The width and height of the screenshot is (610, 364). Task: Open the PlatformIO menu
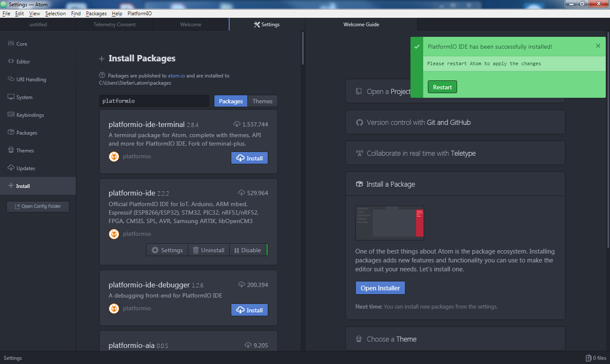[x=139, y=14]
